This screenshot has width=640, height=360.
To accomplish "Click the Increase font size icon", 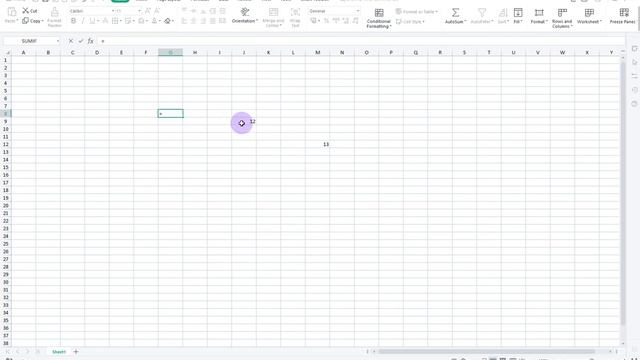I will (148, 11).
